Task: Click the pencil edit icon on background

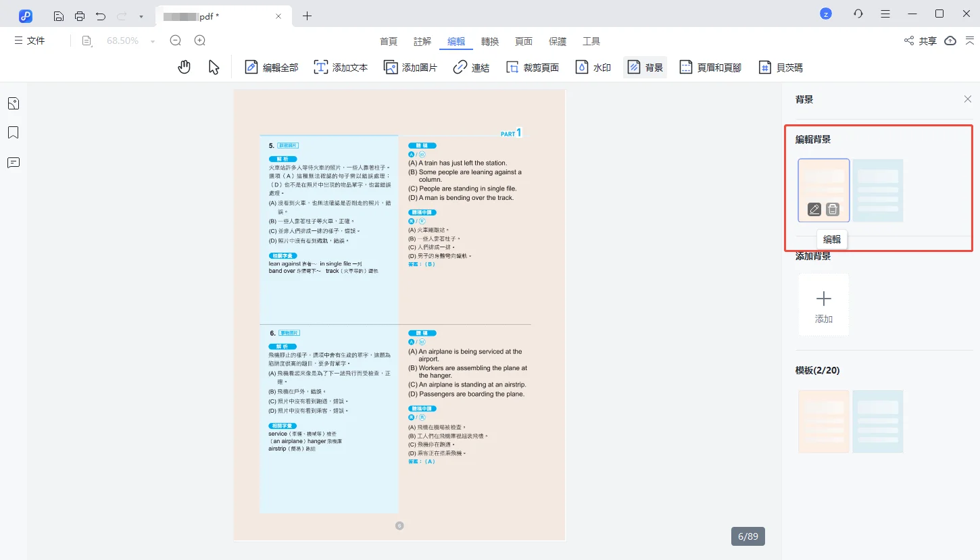Action: point(814,209)
